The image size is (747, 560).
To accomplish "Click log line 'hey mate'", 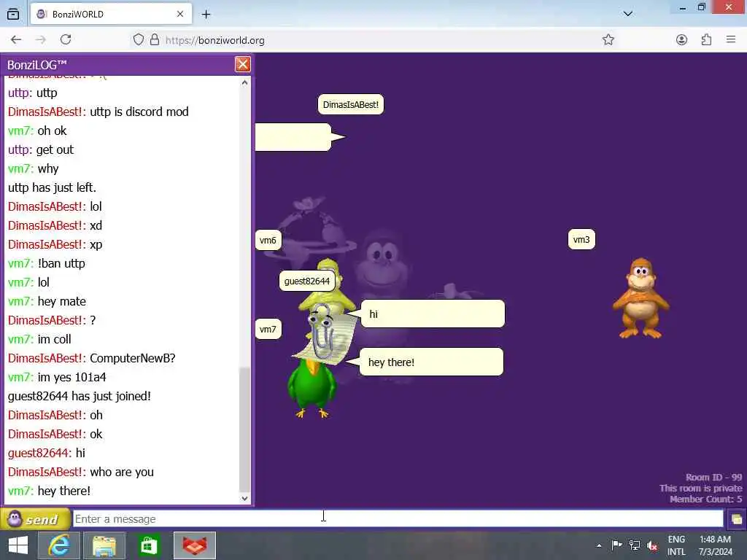I will (x=47, y=301).
